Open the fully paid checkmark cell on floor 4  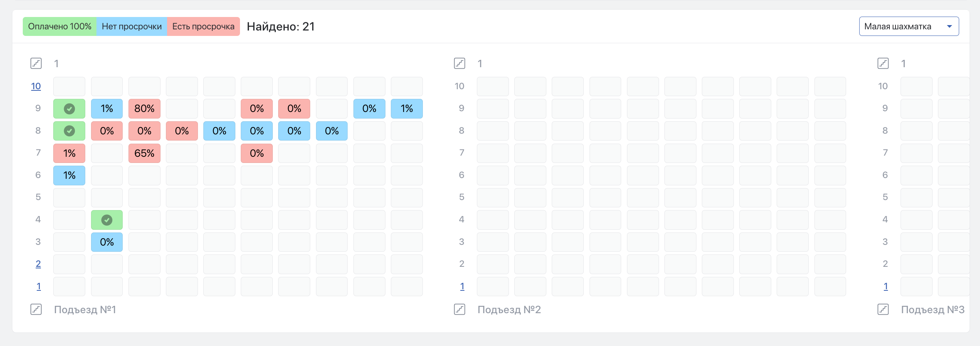point(107,220)
